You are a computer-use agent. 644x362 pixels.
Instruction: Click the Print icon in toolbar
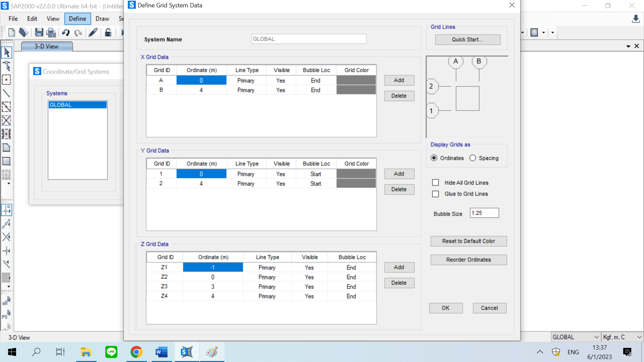[x=51, y=33]
